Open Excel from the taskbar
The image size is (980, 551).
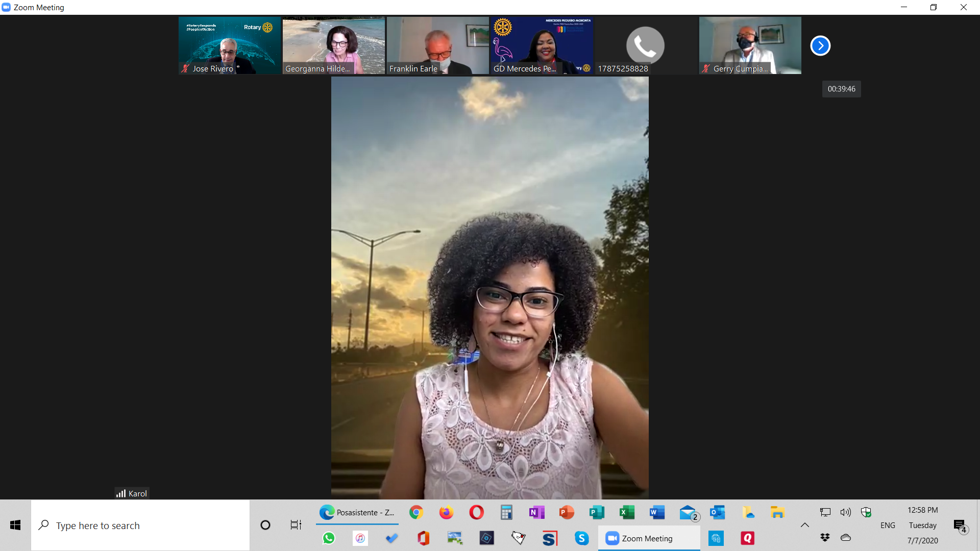coord(627,512)
